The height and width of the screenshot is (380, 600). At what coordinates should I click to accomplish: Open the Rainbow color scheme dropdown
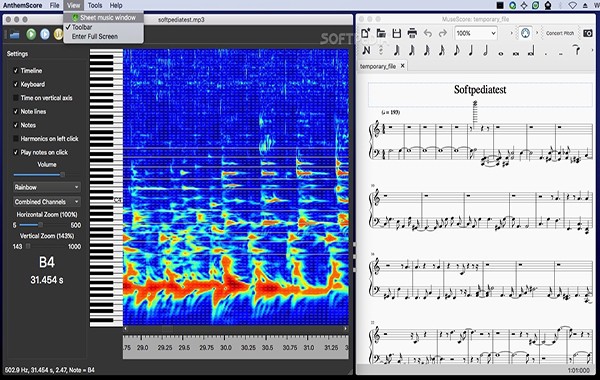47,187
